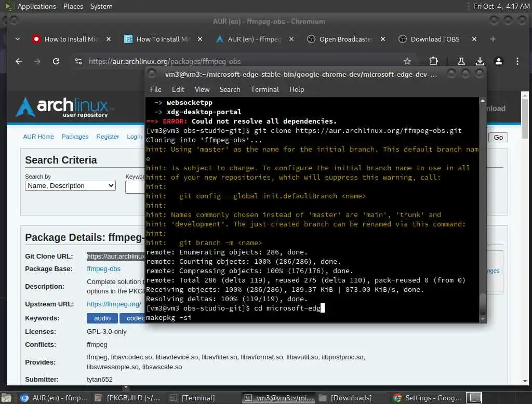This screenshot has height=404, width=532.
Task: Open the Register link
Action: (108, 137)
